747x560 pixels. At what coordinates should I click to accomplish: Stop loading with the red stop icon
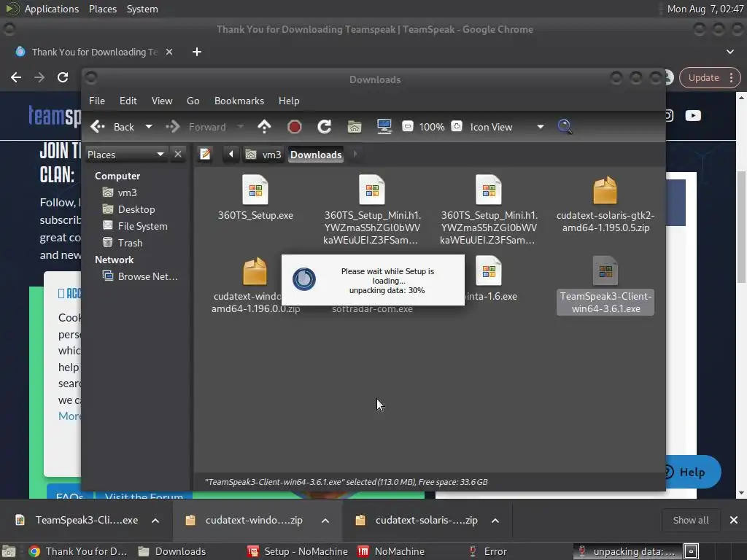pos(295,127)
